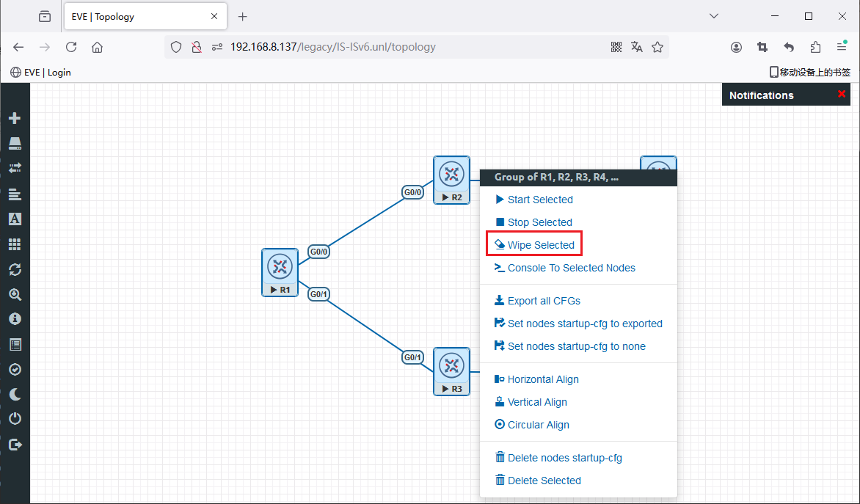Select Wipe Selected from context menu

540,245
